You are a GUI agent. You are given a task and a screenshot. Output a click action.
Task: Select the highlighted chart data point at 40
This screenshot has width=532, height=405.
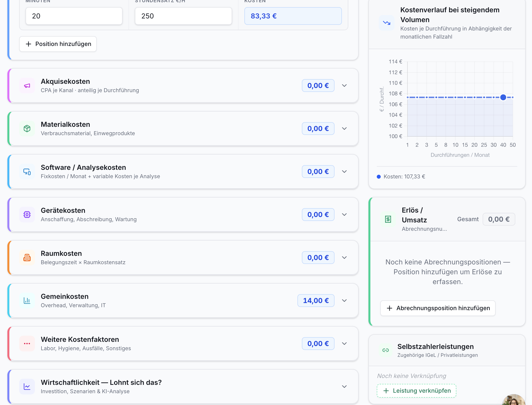tap(503, 97)
